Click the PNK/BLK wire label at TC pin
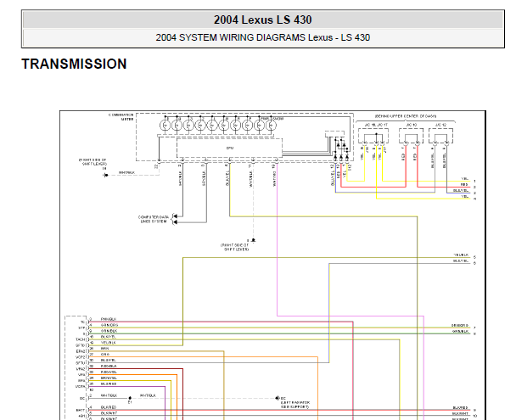 (x=109, y=319)
